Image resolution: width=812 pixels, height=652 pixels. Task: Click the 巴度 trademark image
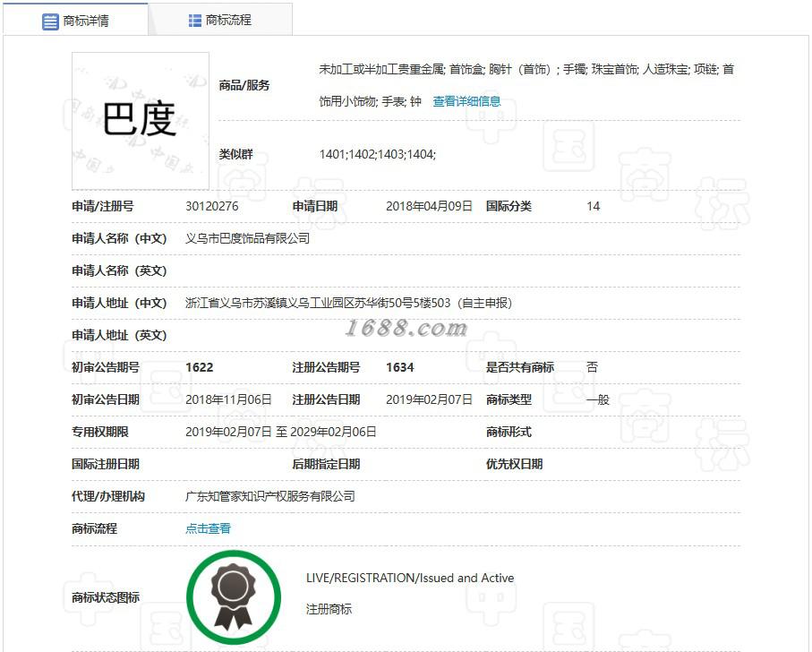click(141, 121)
